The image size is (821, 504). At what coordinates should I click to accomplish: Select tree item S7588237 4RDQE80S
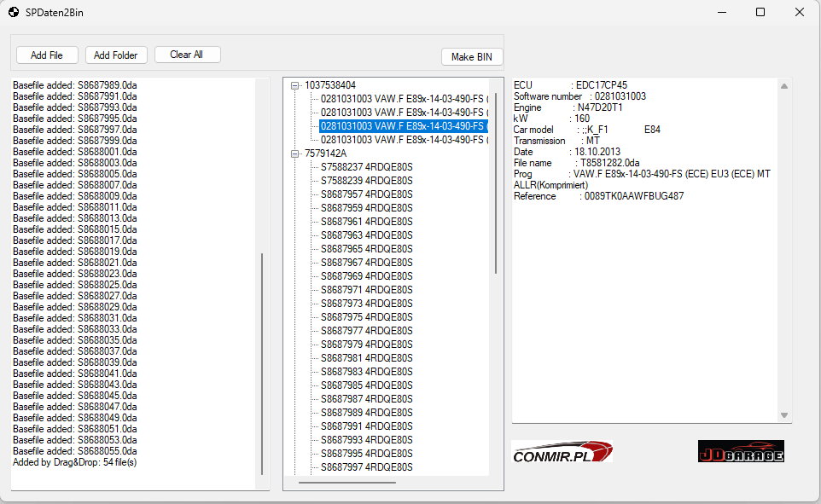[366, 167]
